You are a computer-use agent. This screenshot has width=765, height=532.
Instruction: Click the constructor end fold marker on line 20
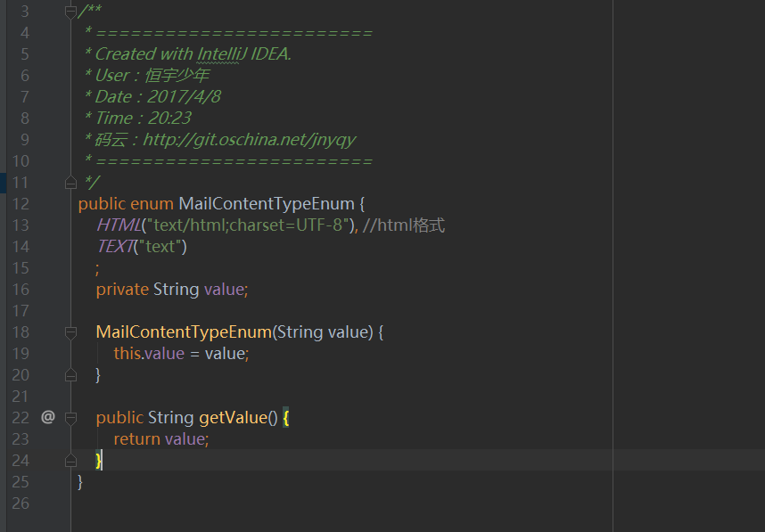[x=70, y=375]
